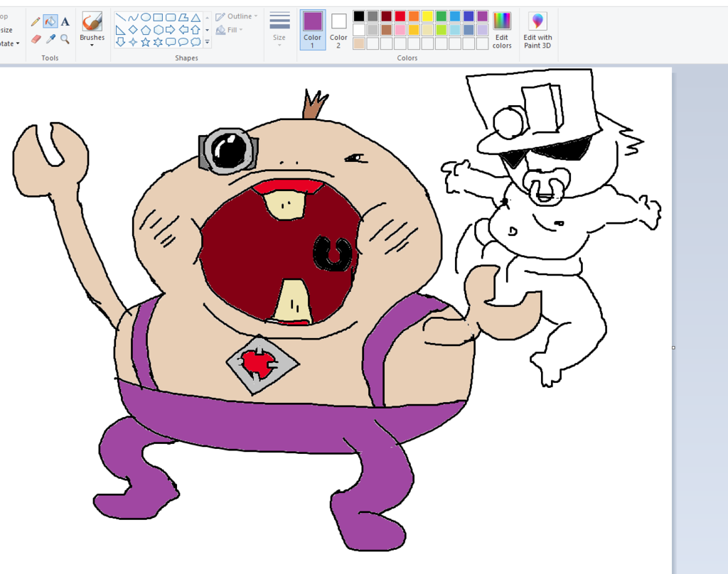Choose the white palette swatch
The height and width of the screenshot is (574, 728).
point(359,30)
